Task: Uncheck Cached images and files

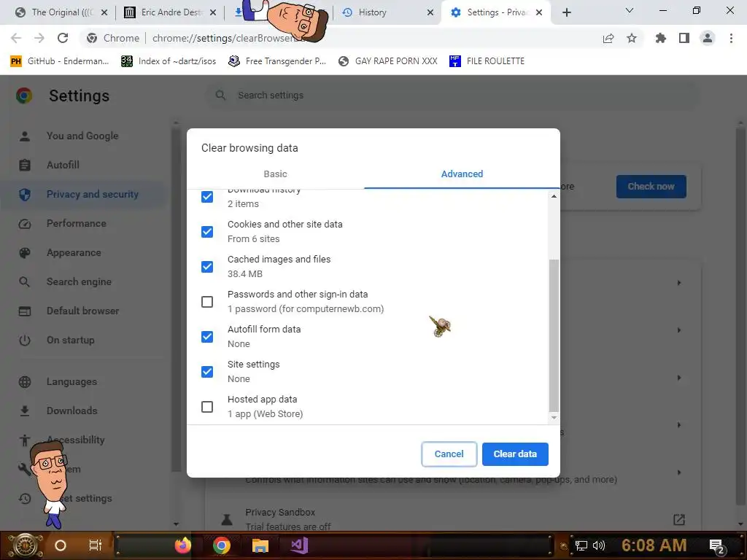Action: [x=207, y=267]
